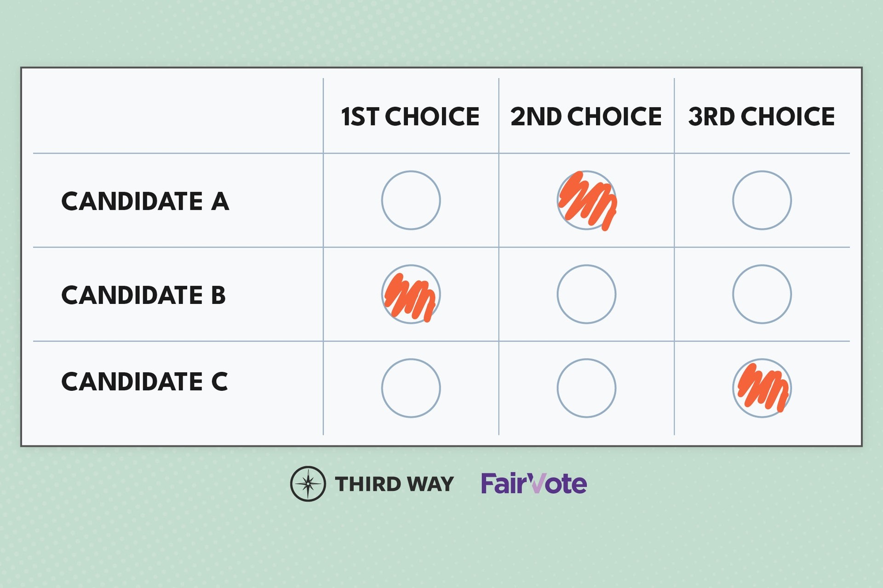The width and height of the screenshot is (883, 588).
Task: Select Candidate C 2nd choice bubble
Action: tap(586, 388)
